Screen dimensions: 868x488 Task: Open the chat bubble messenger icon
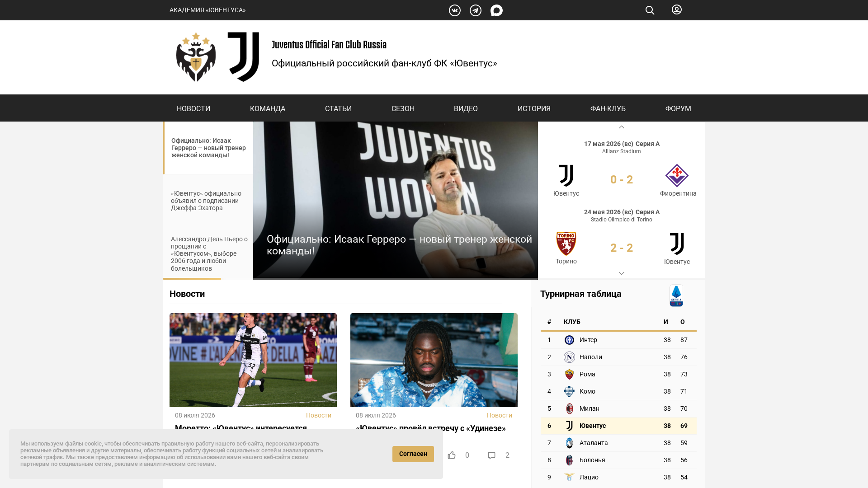[x=496, y=10]
